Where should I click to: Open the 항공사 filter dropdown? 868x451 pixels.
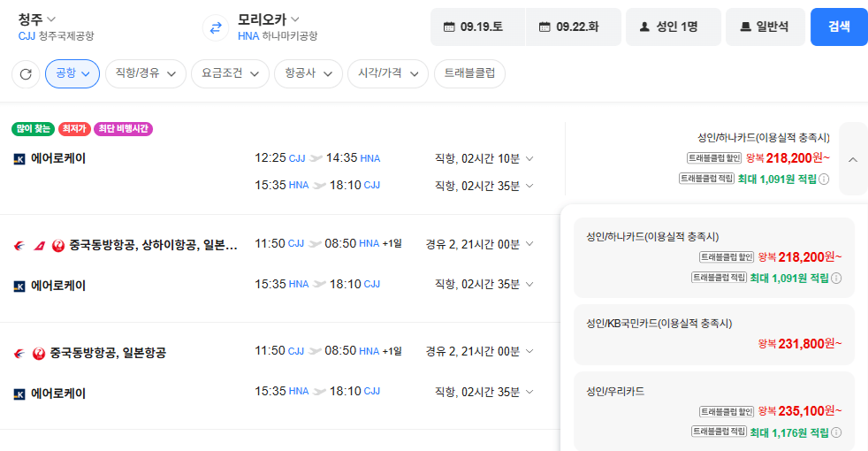308,73
